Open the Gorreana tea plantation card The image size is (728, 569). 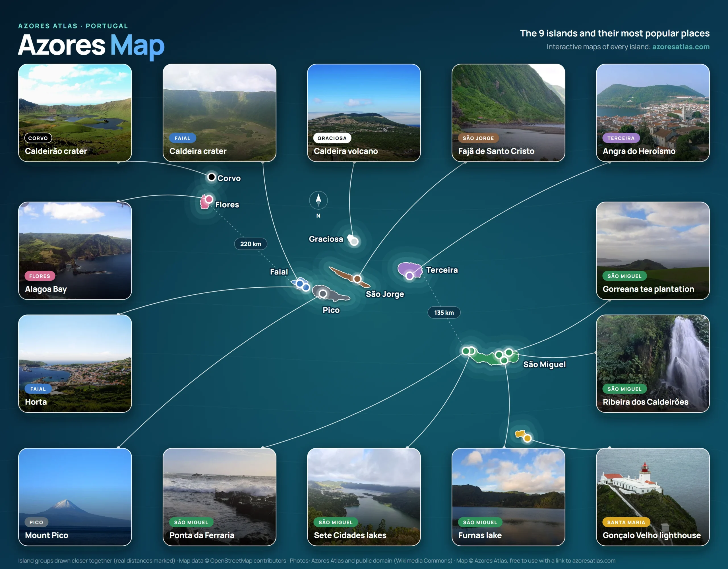653,250
